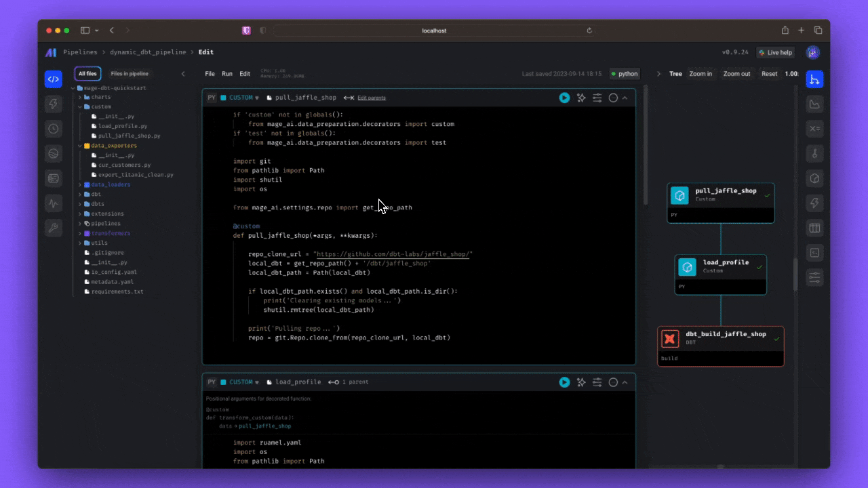Viewport: 868px width, 488px height.
Task: Select the load_profile node in tree
Action: (x=721, y=274)
